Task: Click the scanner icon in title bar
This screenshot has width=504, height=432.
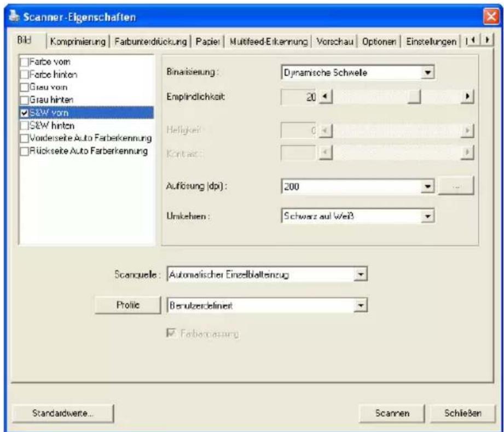Action: [x=14, y=16]
